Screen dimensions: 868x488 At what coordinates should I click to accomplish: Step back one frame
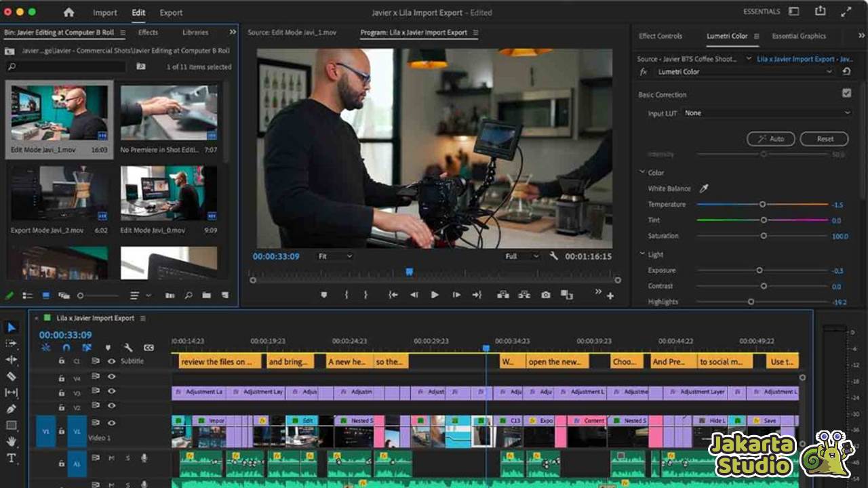[414, 295]
